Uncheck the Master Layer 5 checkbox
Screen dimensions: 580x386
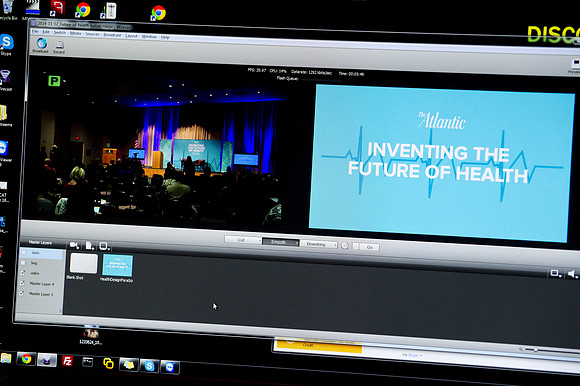[21, 294]
